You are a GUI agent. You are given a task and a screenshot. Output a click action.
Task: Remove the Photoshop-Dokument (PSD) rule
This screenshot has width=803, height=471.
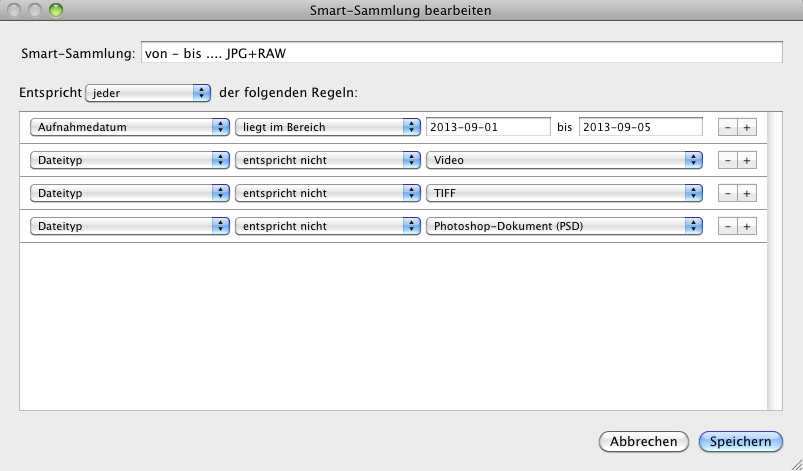pos(727,226)
